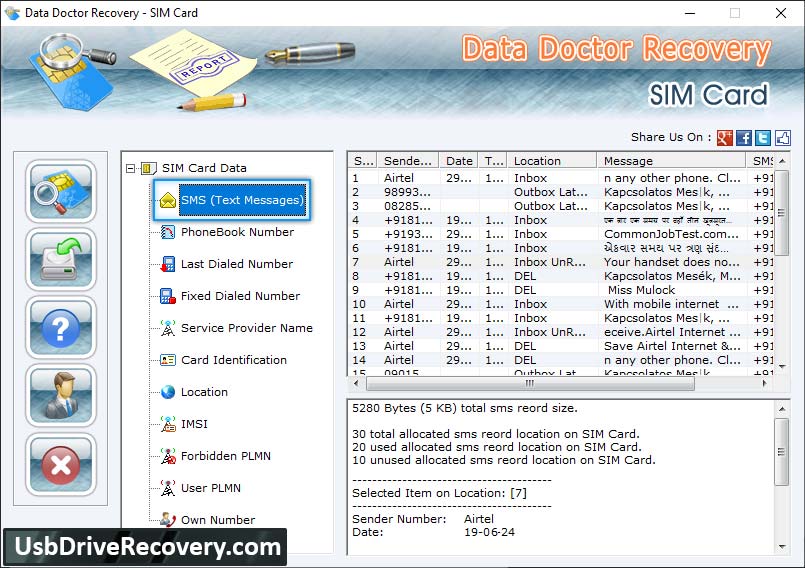This screenshot has width=805, height=568.
Task: Click details pane scrollbar up arrow
Action: click(x=781, y=409)
